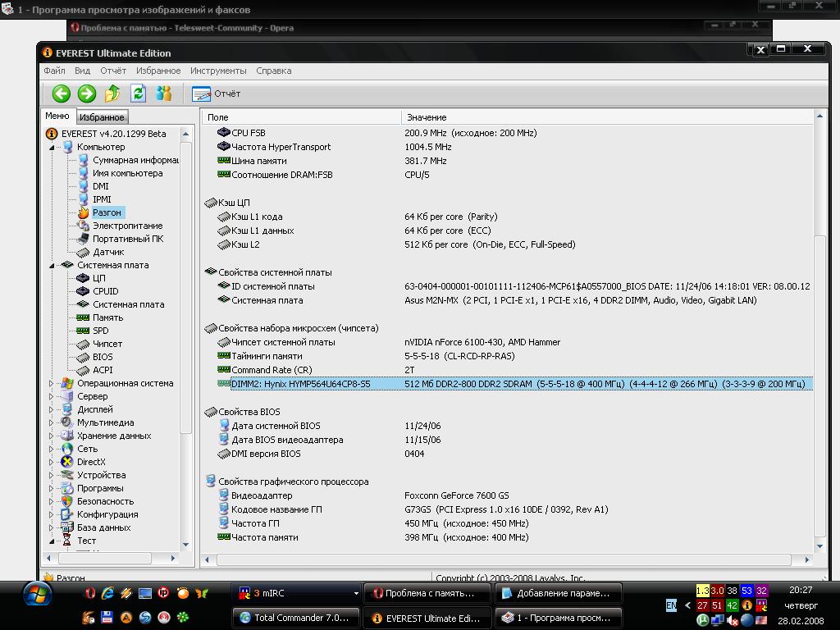Click the two-people icon in the toolbar
This screenshot has height=630, width=840.
pos(164,94)
